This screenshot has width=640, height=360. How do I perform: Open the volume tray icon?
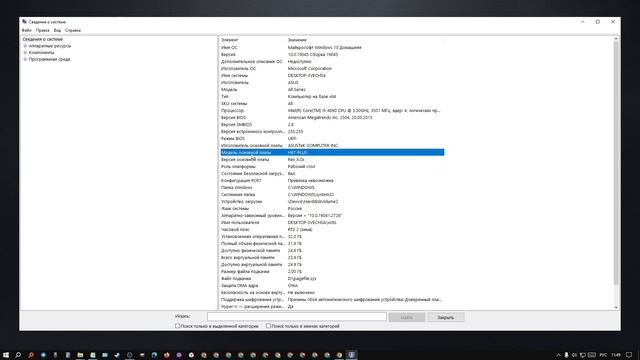click(x=575, y=355)
